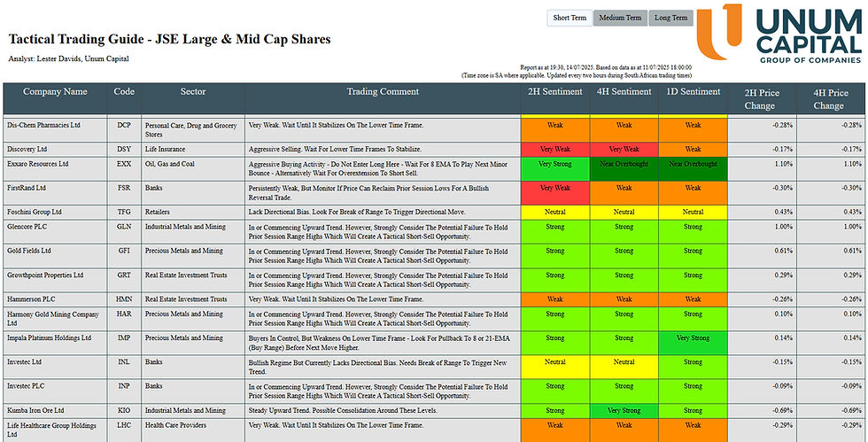The image size is (868, 442).
Task: Select the Foschini Group Ltd company name
Action: coord(35,212)
